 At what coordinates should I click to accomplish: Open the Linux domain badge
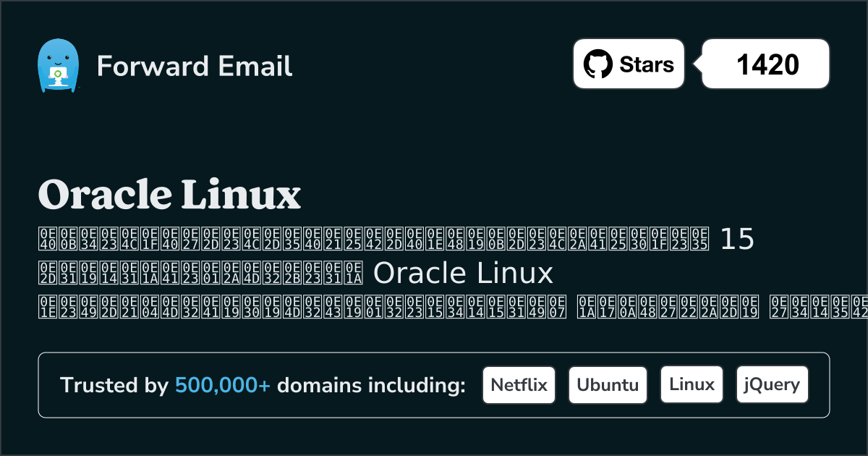[x=692, y=384]
